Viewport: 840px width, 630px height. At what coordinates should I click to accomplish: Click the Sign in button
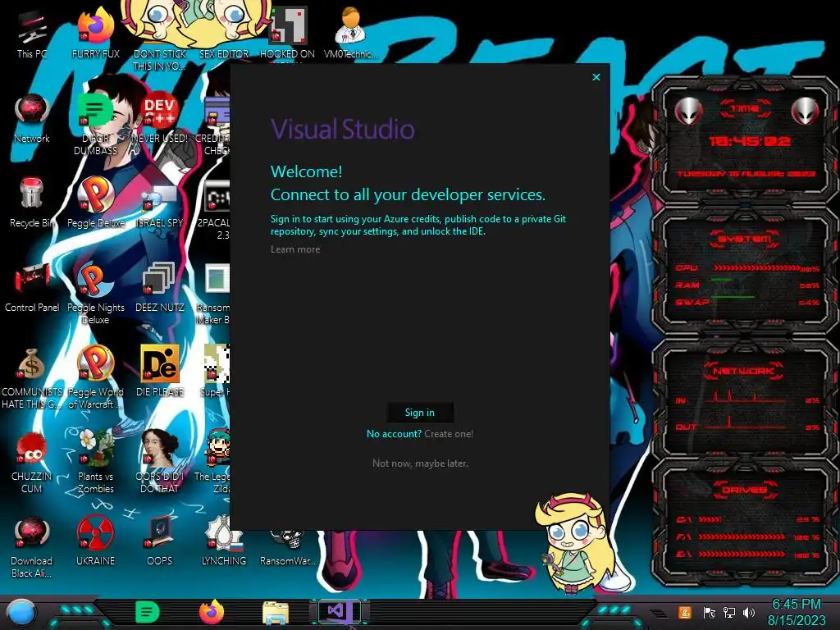(x=420, y=413)
